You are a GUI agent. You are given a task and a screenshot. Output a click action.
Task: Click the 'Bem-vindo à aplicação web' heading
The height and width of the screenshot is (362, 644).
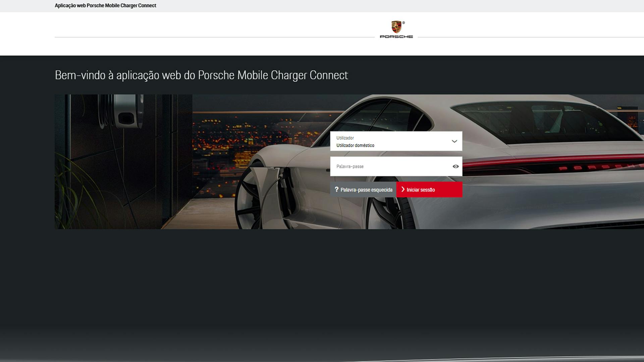pyautogui.click(x=201, y=75)
